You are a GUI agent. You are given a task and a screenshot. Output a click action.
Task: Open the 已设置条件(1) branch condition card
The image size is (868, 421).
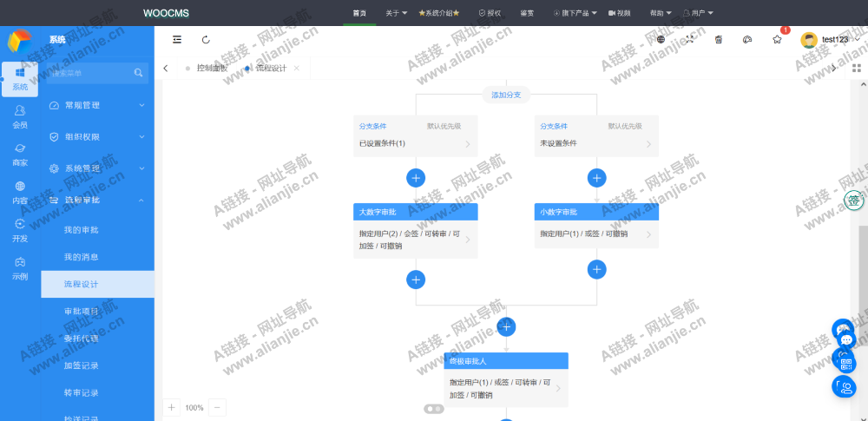click(416, 135)
